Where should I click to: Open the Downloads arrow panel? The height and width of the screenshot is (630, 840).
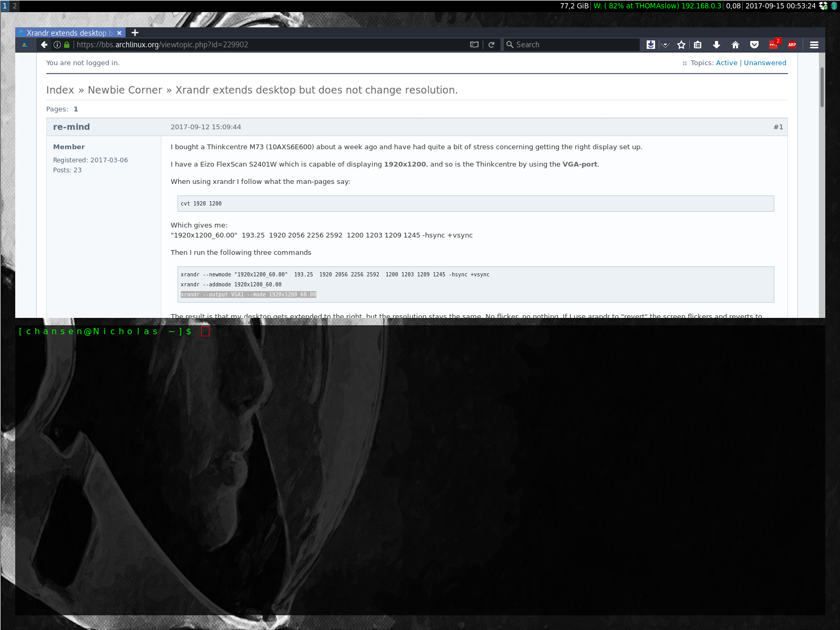pos(716,45)
